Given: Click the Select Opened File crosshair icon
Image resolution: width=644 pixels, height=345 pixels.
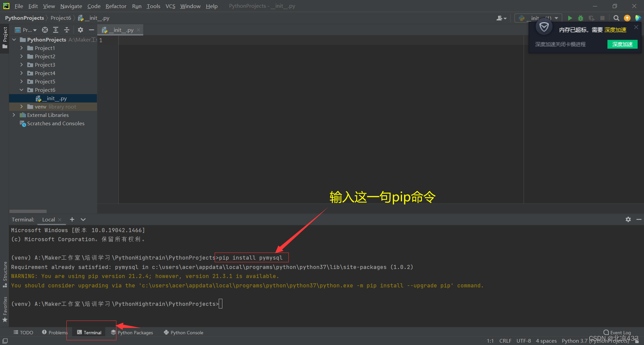Looking at the screenshot, I should tap(45, 30).
